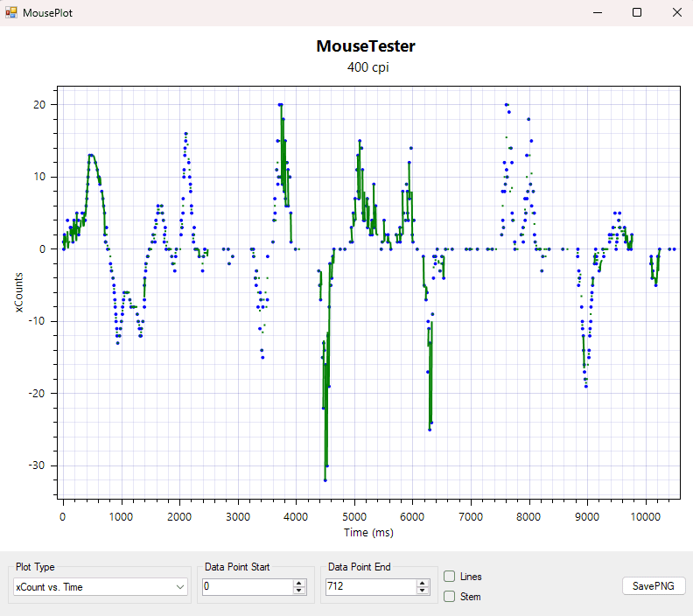
Task: Minimize the MousePlot window
Action: coord(598,13)
